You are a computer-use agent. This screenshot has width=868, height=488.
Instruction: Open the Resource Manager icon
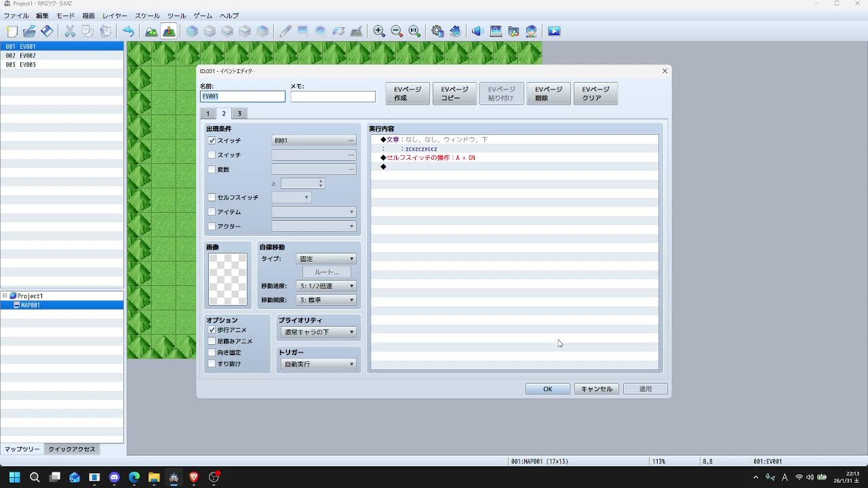click(513, 31)
